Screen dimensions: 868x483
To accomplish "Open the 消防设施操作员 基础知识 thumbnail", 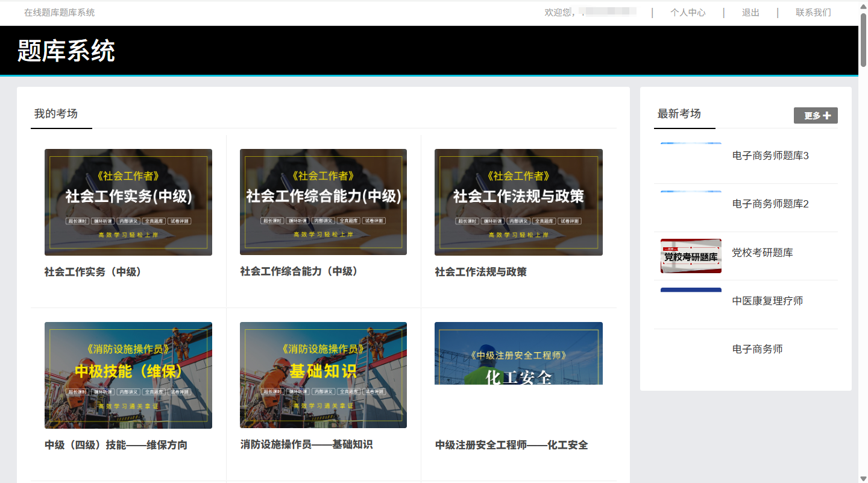I will point(323,375).
